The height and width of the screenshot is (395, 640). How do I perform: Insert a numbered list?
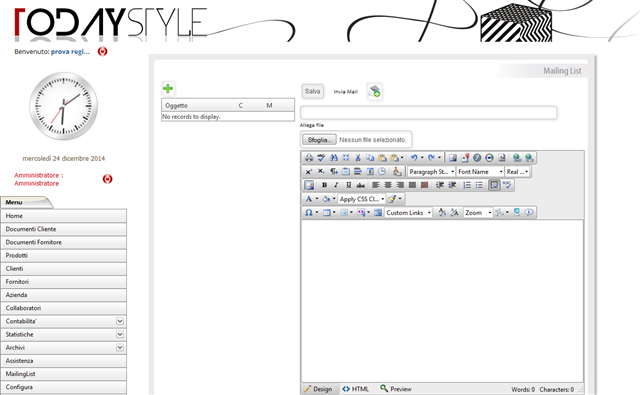[x=467, y=185]
